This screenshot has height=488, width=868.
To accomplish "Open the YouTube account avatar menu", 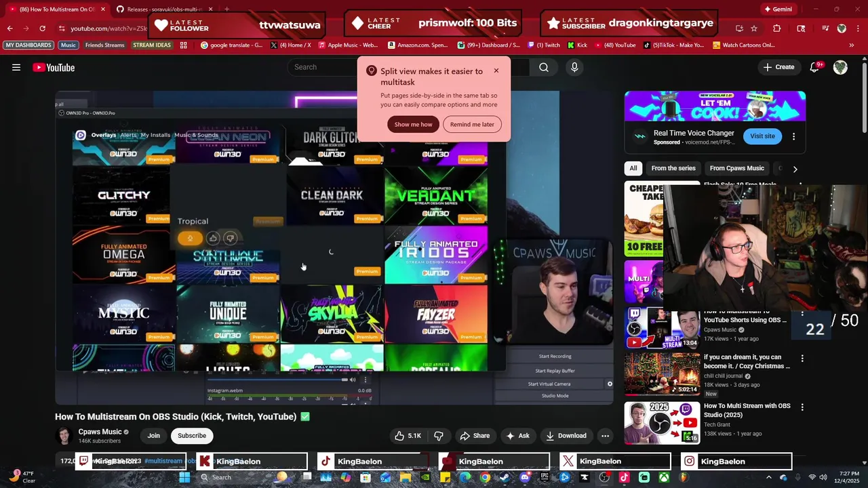I will pyautogui.click(x=840, y=67).
